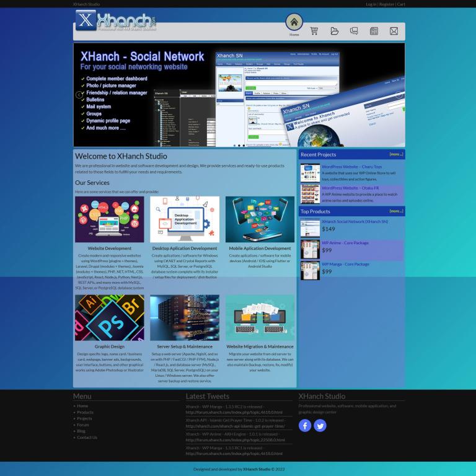Viewport: 476px width, 476px height.
Task: Open Contact Us in the footer menu
Action: coord(87,437)
